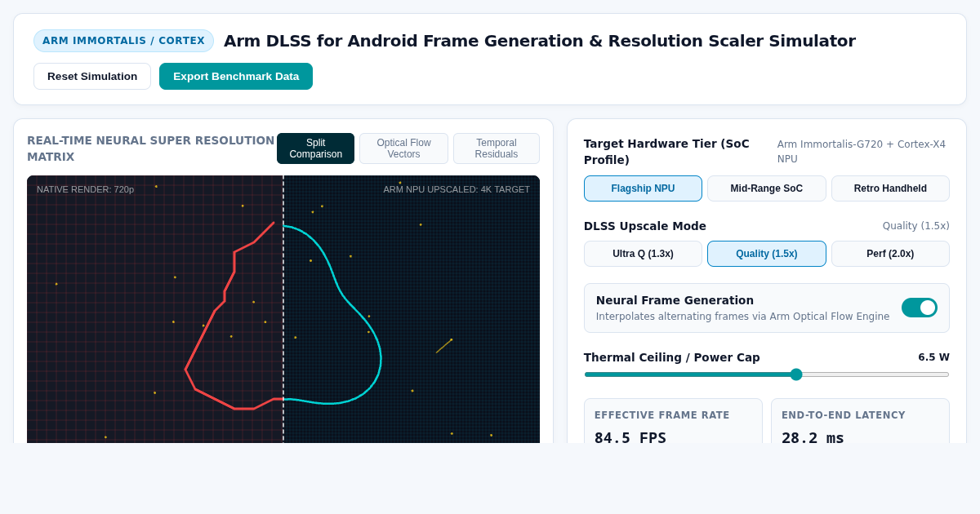The image size is (980, 514).
Task: Choose Mid-Range SoC hardware tier
Action: click(x=766, y=188)
